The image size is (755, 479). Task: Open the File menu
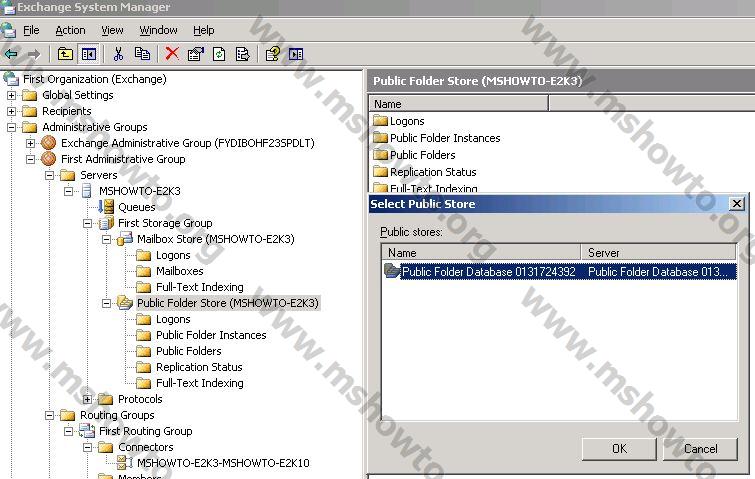point(31,30)
